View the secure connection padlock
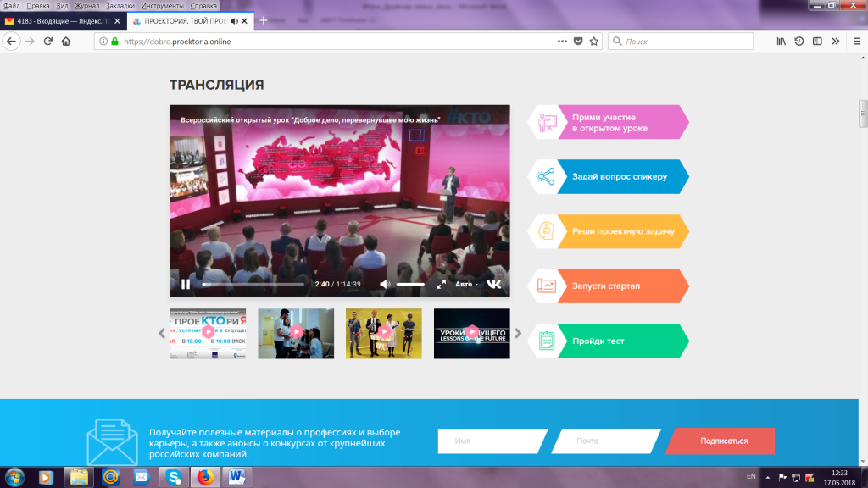Screen dimensions: 868x488 coord(114,42)
